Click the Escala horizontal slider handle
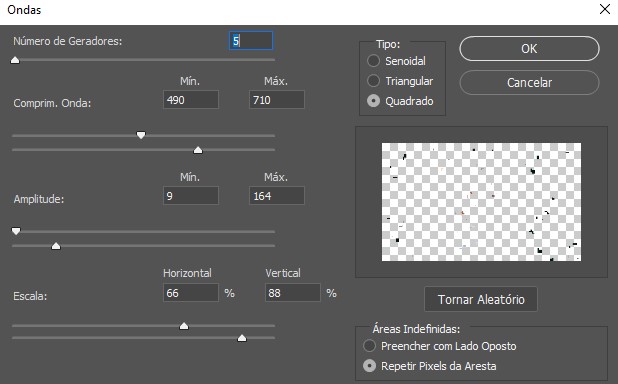This screenshot has width=618, height=384. [x=184, y=326]
